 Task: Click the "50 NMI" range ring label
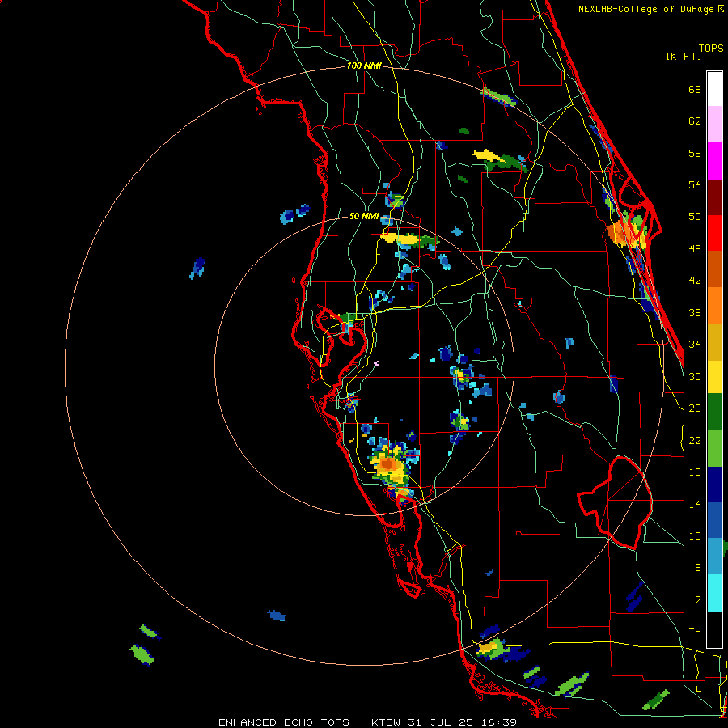tap(364, 216)
